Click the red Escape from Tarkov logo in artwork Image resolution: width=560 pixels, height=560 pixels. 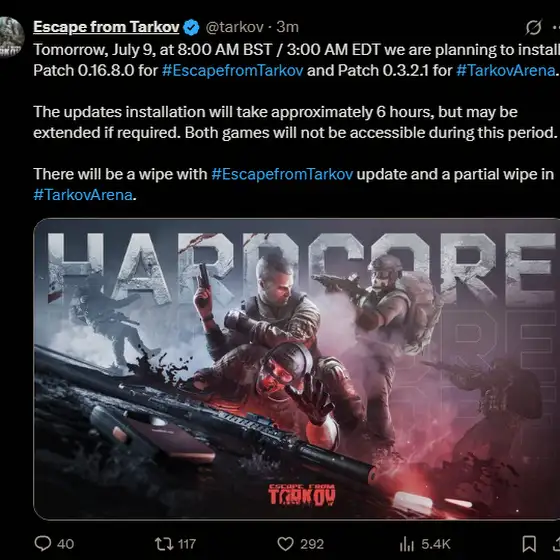302,495
